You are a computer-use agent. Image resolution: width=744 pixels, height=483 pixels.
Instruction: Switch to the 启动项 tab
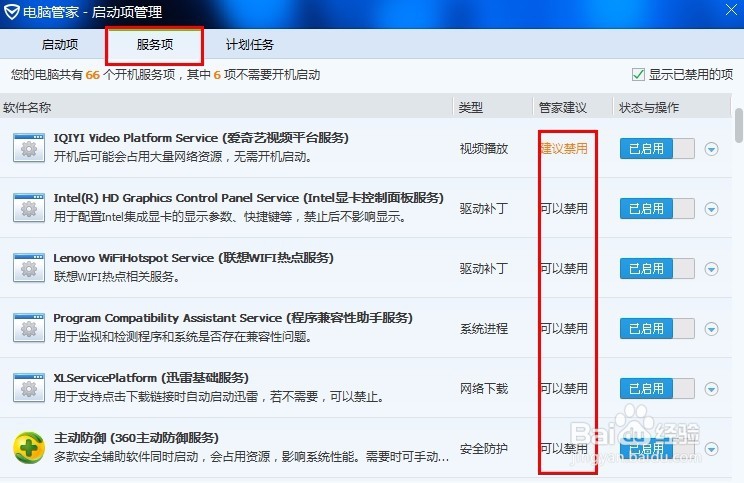(x=60, y=45)
